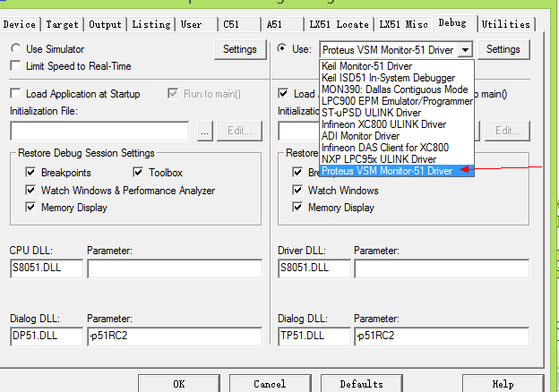This screenshot has width=559, height=392.
Task: Switch to the Output tab
Action: pos(105,24)
